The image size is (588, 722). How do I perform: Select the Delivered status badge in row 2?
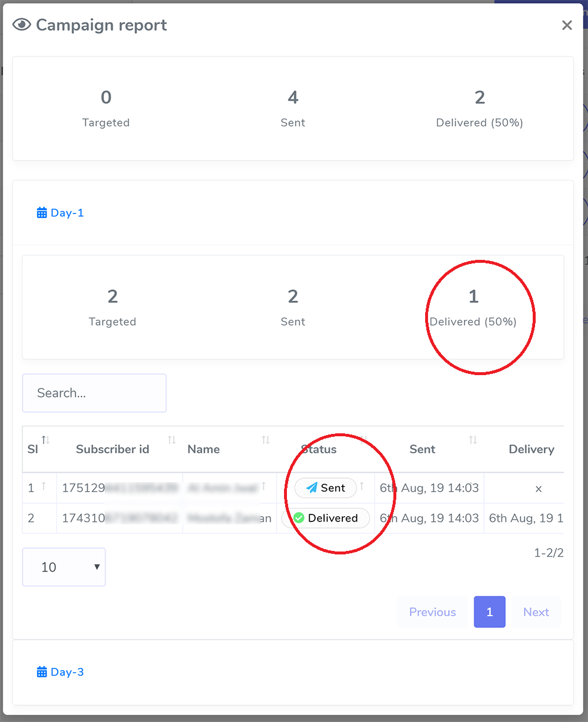pyautogui.click(x=326, y=518)
